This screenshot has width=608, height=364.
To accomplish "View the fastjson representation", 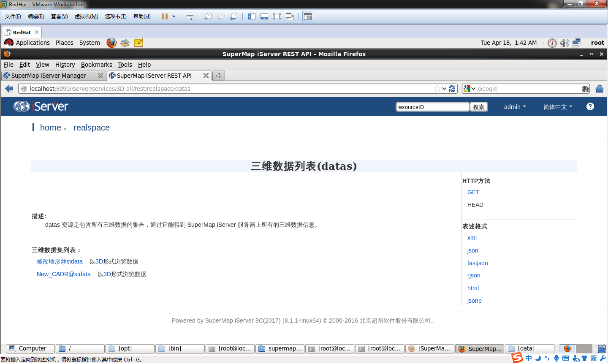I will coord(478,263).
